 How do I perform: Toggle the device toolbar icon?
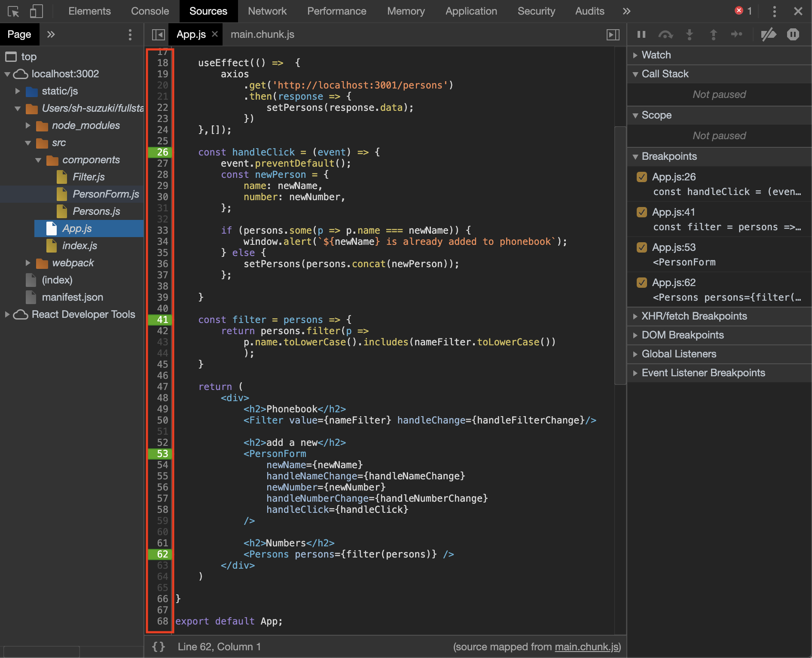[x=36, y=11]
